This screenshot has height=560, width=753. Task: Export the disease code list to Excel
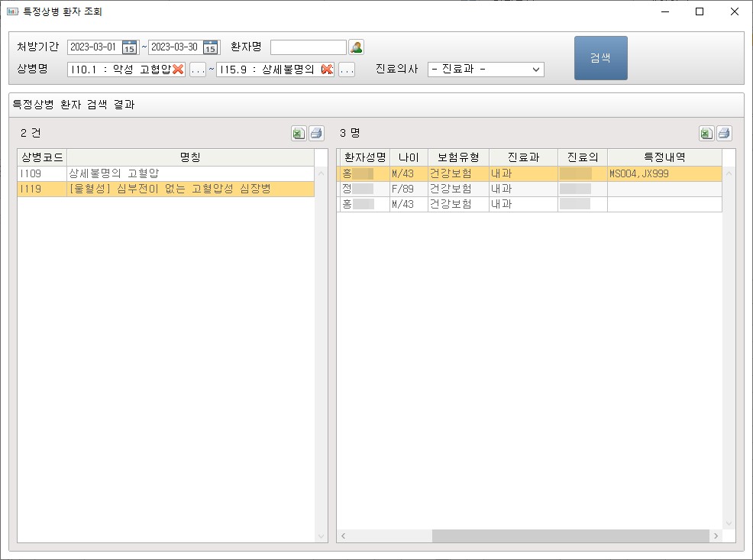(x=299, y=134)
